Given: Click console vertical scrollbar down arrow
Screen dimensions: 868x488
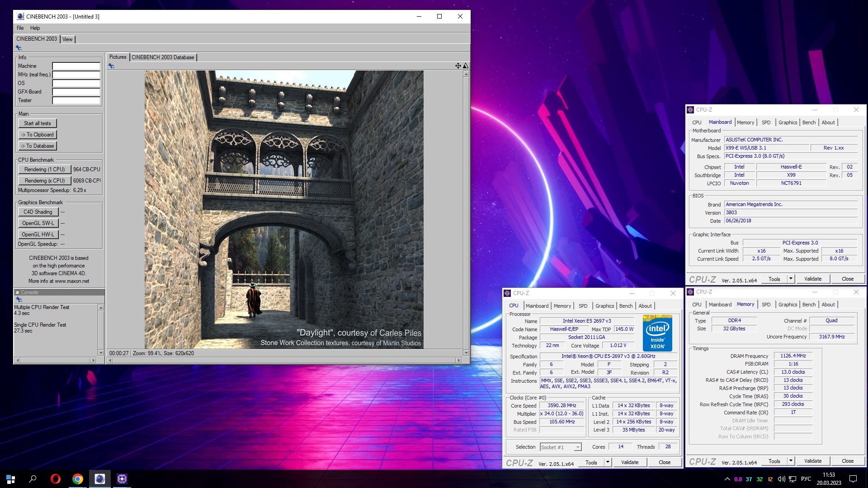Looking at the screenshot, I should tap(101, 352).
